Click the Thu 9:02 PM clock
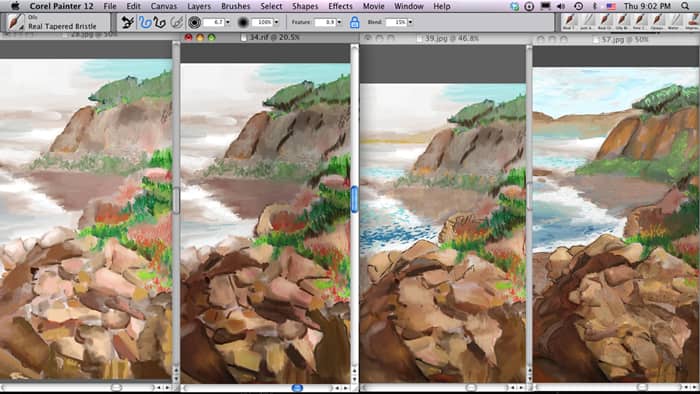The width and height of the screenshot is (700, 394). [x=647, y=6]
